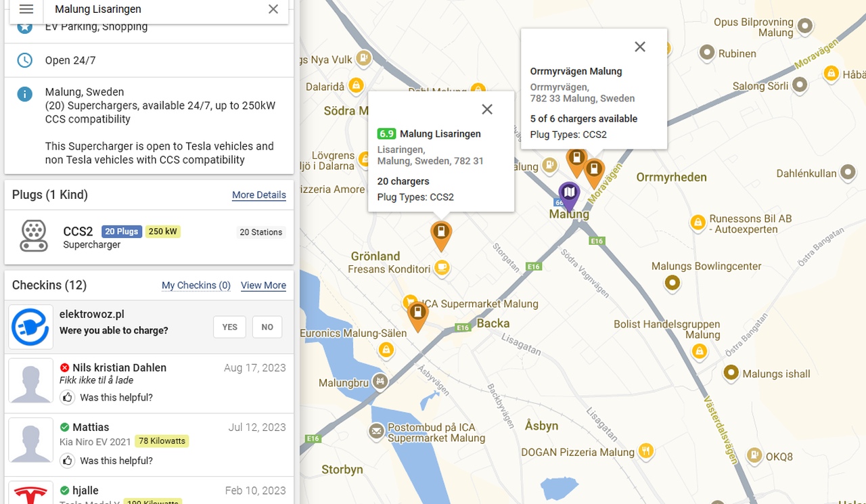Open the hamburger menu
This screenshot has width=866, height=504.
(x=26, y=9)
